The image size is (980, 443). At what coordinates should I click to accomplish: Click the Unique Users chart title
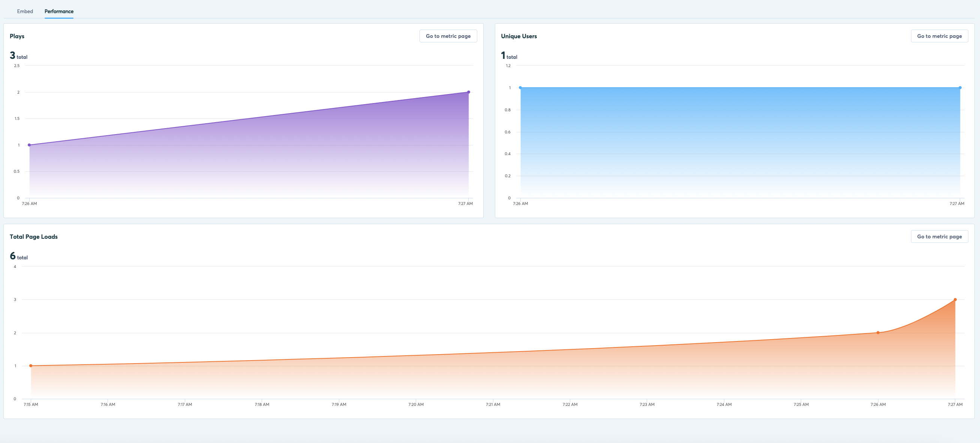click(x=518, y=36)
